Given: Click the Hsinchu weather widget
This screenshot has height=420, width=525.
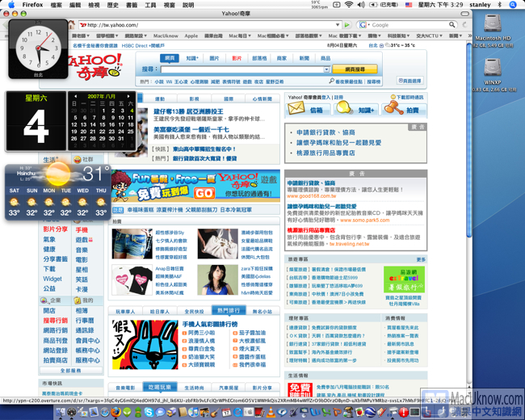Looking at the screenshot, I should click(x=58, y=192).
